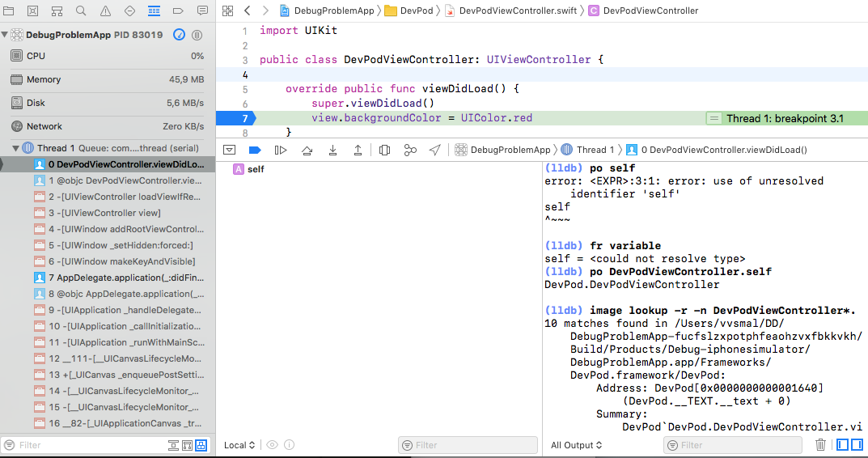
Task: Go back in editor history
Action: pos(248,11)
